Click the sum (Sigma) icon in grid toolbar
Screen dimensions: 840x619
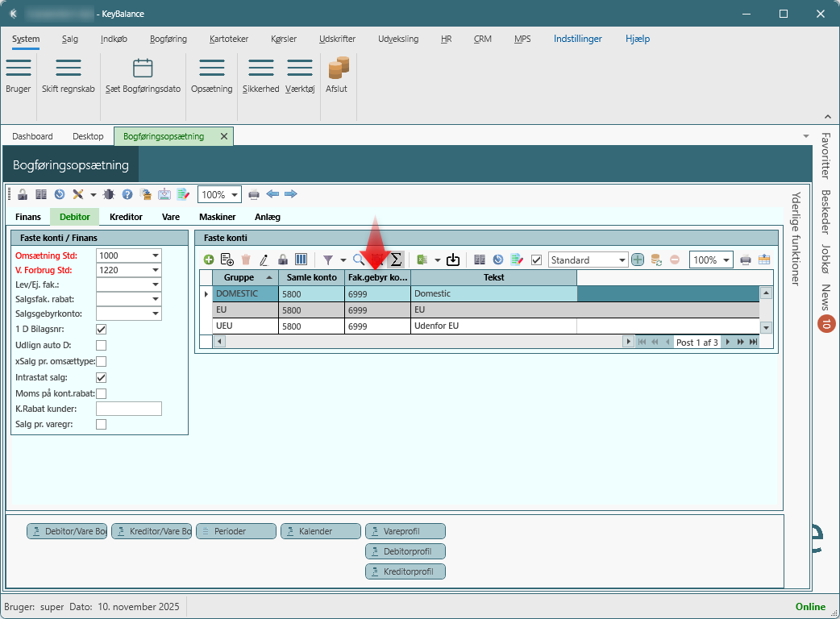point(396,260)
